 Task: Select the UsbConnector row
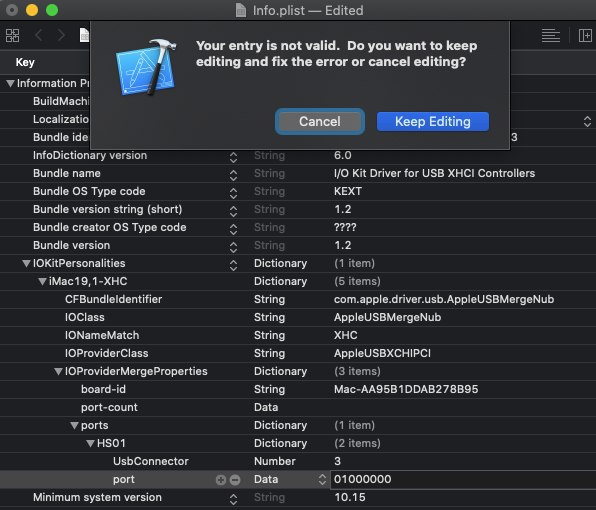coord(298,461)
